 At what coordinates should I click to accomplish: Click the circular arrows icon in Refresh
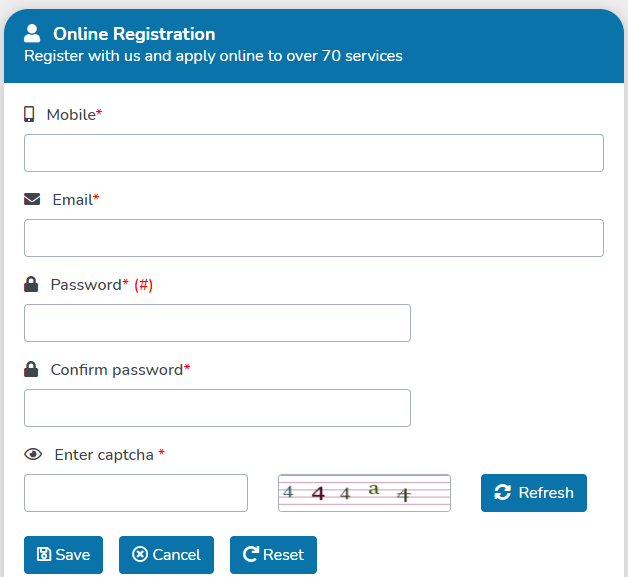(x=503, y=493)
